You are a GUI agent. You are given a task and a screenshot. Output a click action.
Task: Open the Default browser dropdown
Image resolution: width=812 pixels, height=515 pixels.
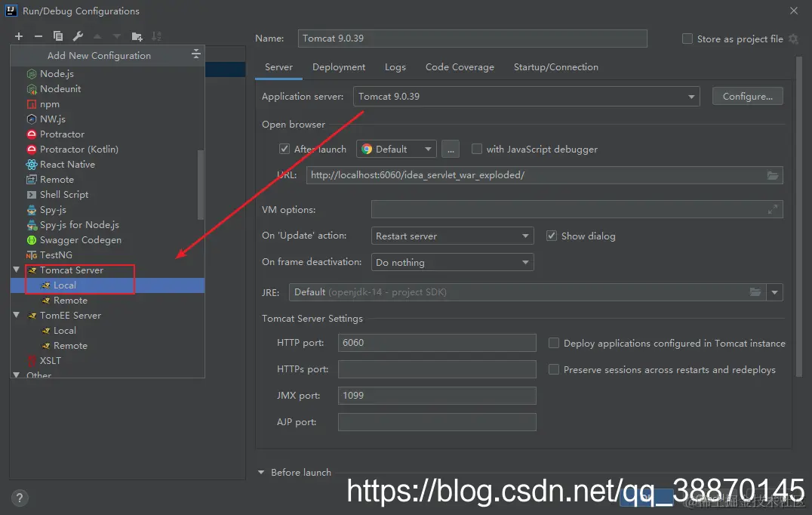coord(396,150)
